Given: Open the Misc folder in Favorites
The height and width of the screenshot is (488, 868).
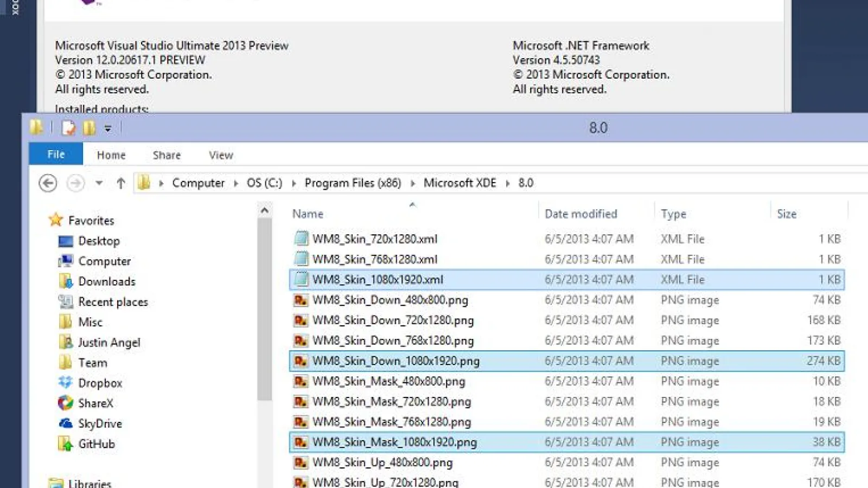Looking at the screenshot, I should 90,322.
